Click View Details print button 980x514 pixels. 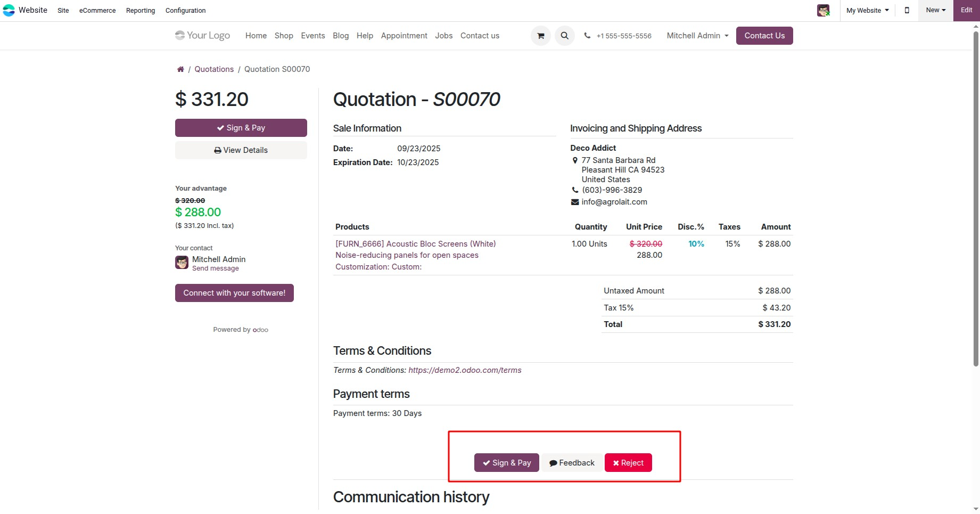(x=241, y=150)
